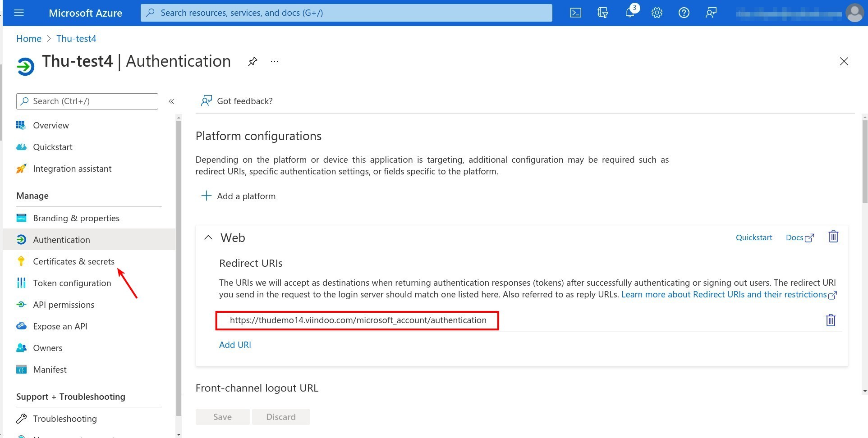868x438 pixels.
Task: Open the user account avatar
Action: click(x=854, y=13)
